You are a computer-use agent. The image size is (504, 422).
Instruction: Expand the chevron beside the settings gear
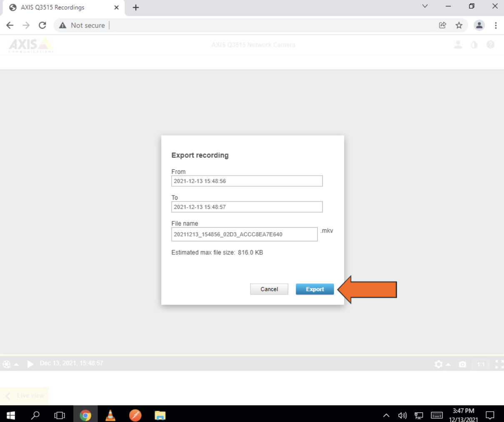point(447,364)
